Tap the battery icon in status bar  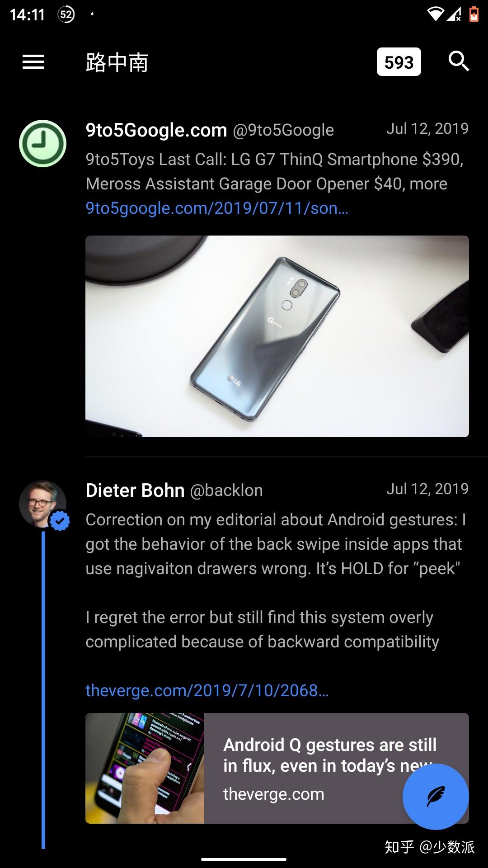pyautogui.click(x=474, y=14)
